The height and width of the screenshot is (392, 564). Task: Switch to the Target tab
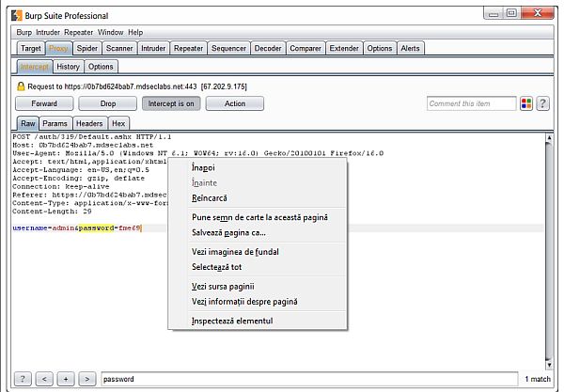(x=31, y=48)
